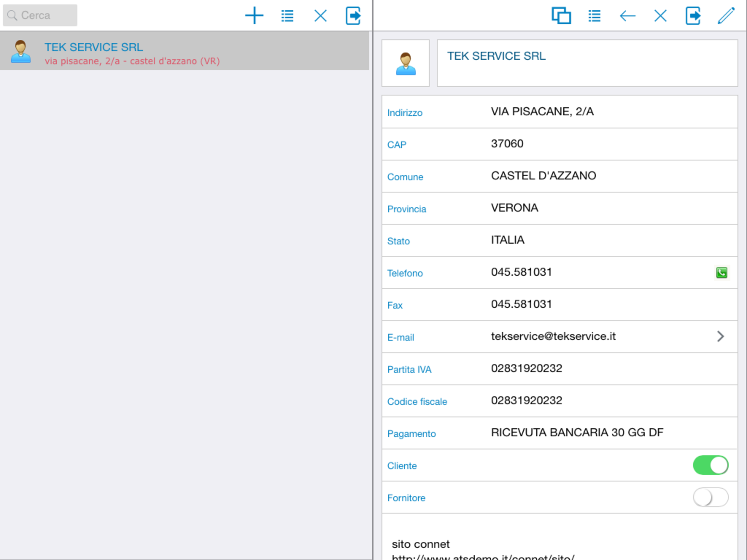Click the Pagamento row value
This screenshot has width=747, height=560.
[x=577, y=433]
